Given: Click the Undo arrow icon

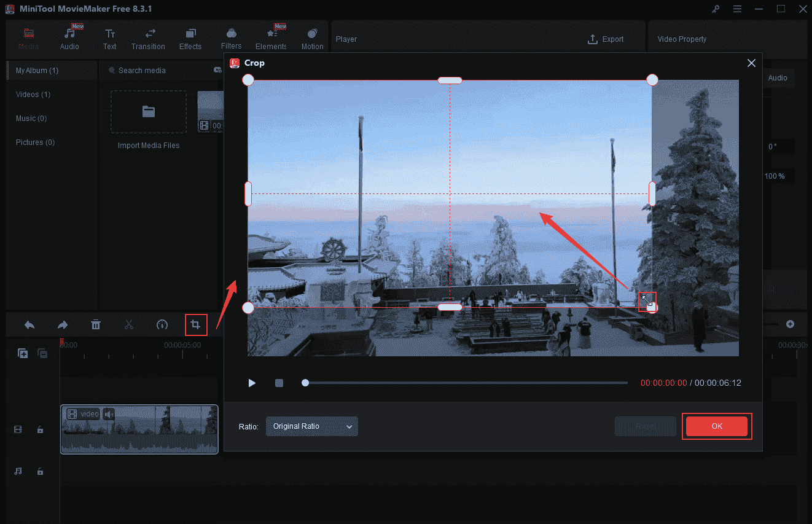Looking at the screenshot, I should click(x=29, y=324).
